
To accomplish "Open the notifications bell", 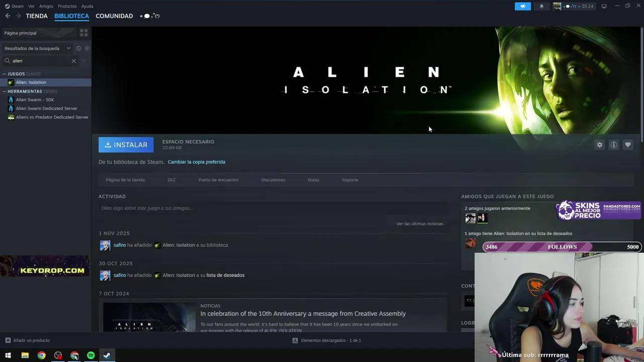I will (541, 6).
